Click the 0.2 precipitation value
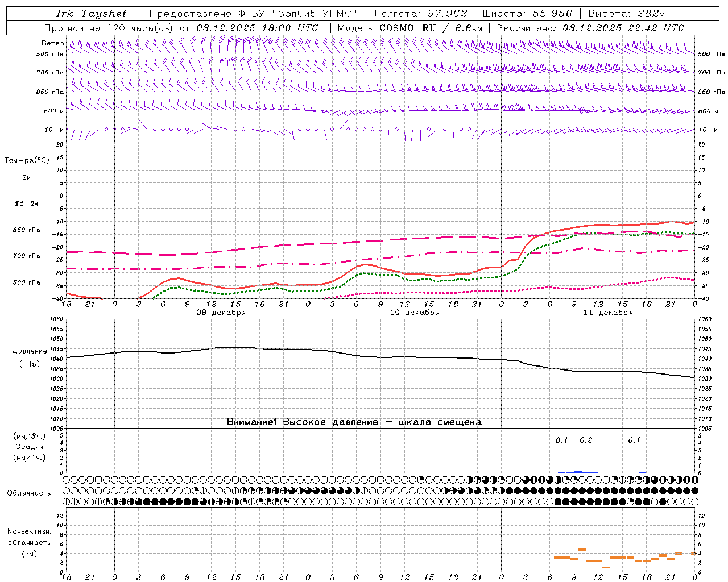The image size is (728, 582). pyautogui.click(x=586, y=440)
